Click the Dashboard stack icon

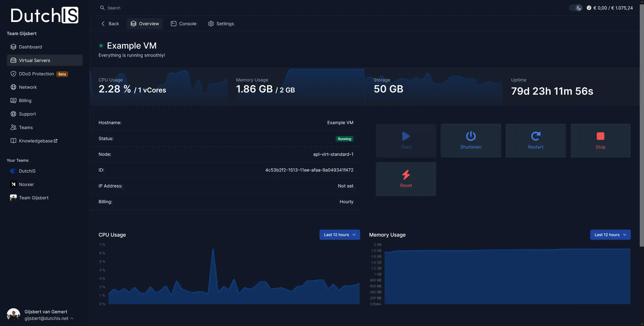[x=13, y=47]
